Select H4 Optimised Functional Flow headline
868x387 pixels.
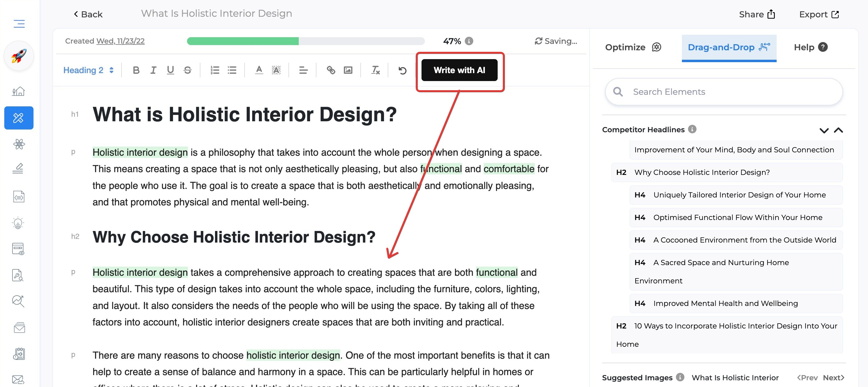(736, 218)
